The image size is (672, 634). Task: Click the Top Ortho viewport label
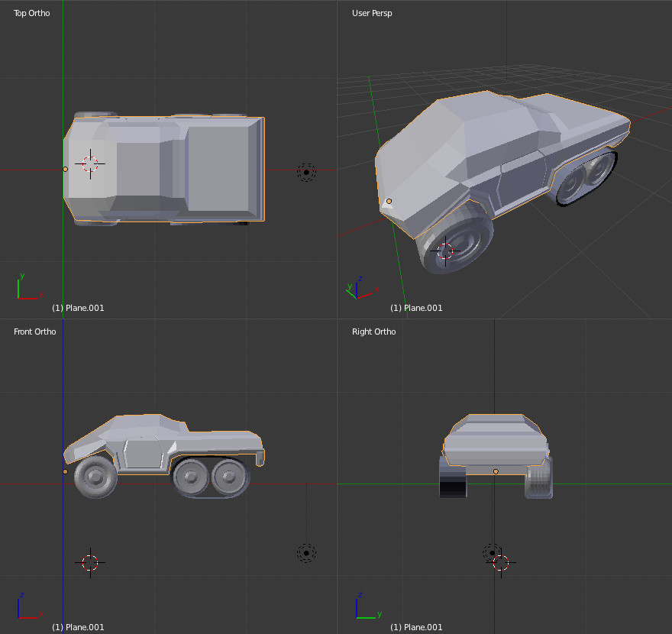31,13
